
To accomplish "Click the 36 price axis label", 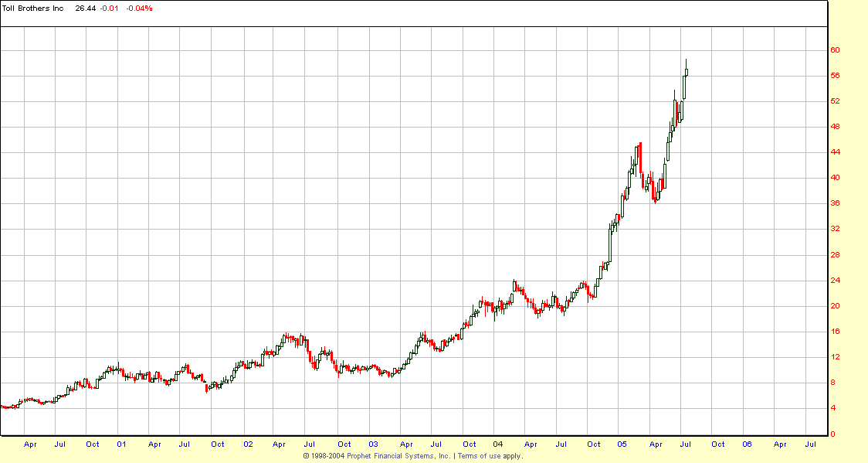I will click(835, 203).
